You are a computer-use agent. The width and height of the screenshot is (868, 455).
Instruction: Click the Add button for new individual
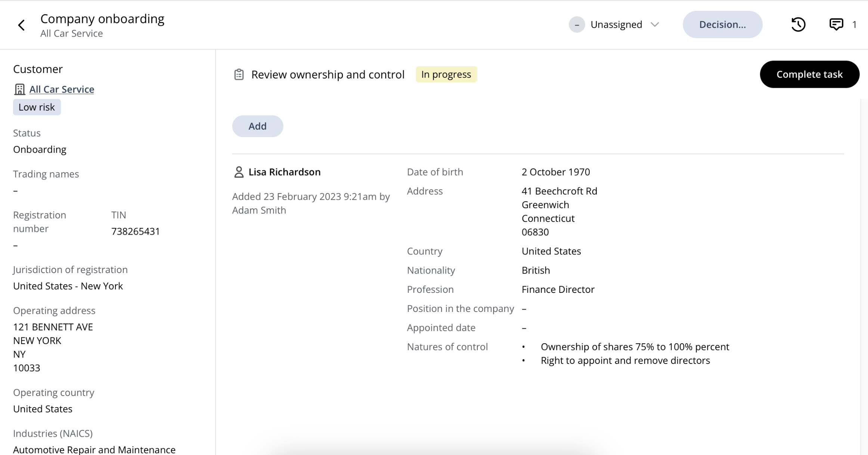point(257,126)
